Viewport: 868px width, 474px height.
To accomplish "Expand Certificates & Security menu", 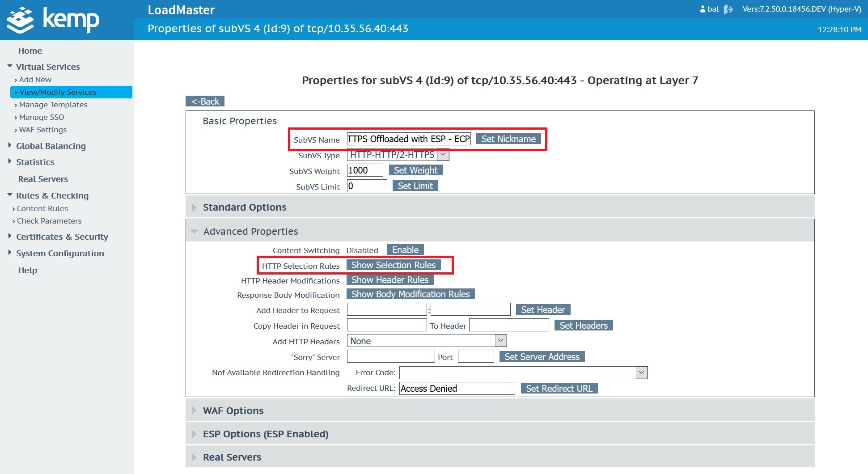I will 62,237.
